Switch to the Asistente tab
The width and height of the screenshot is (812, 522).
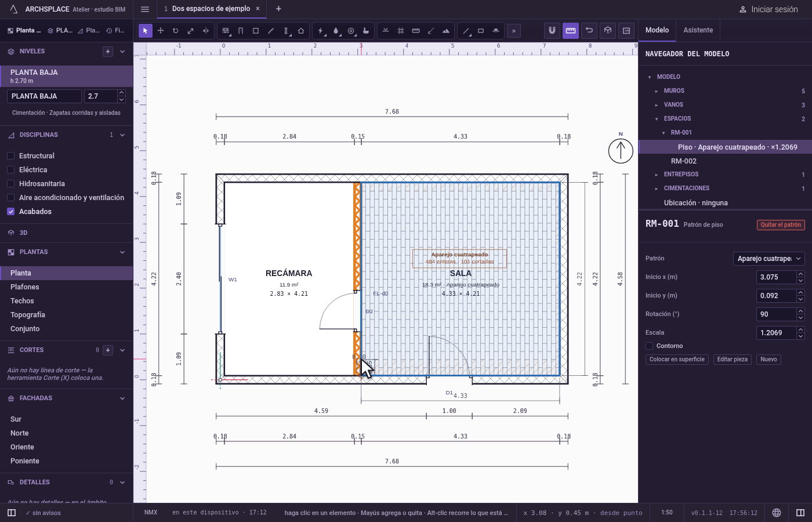pyautogui.click(x=698, y=30)
